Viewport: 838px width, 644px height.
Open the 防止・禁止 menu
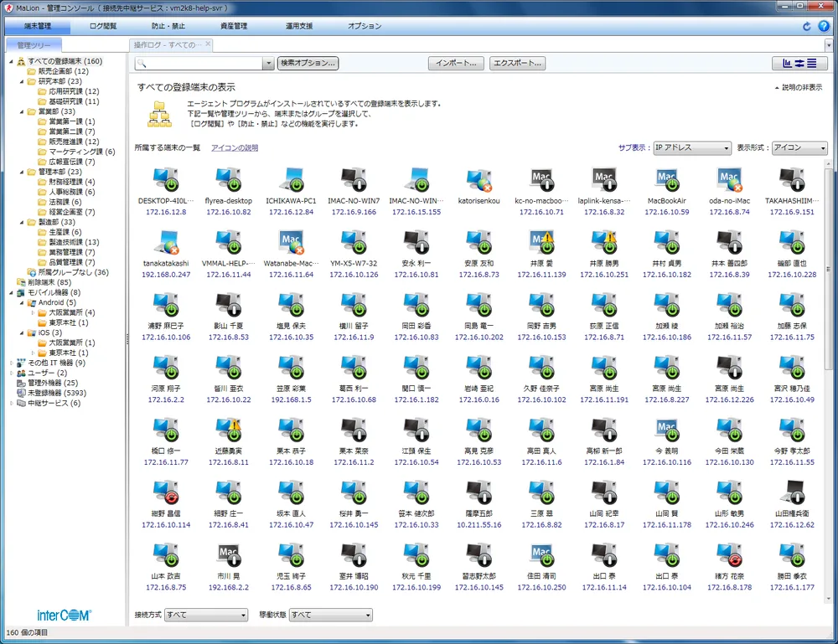[168, 26]
